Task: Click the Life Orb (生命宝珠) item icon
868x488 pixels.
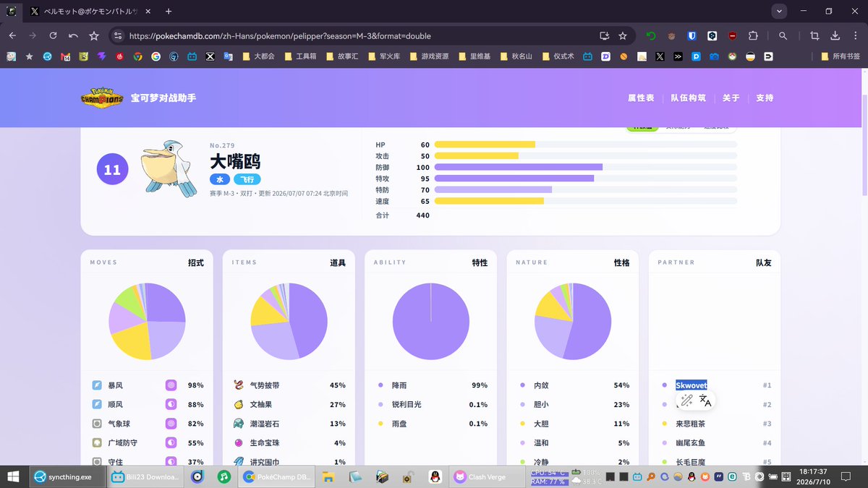Action: click(239, 442)
